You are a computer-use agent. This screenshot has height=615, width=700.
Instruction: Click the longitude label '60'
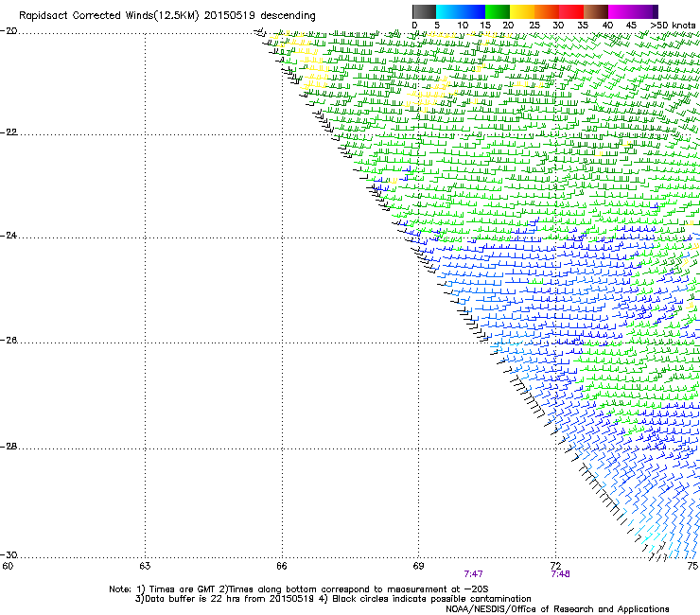tap(8, 567)
